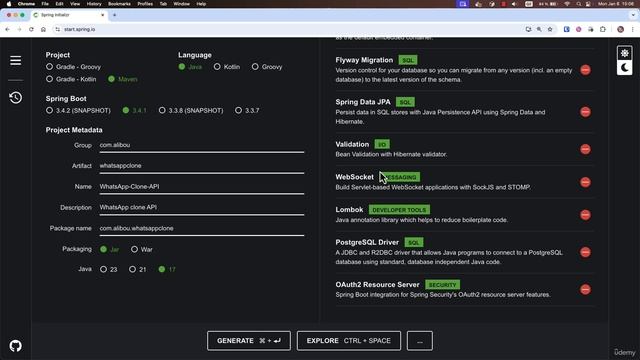
Task: Select Groovy language
Action: coord(267,67)
